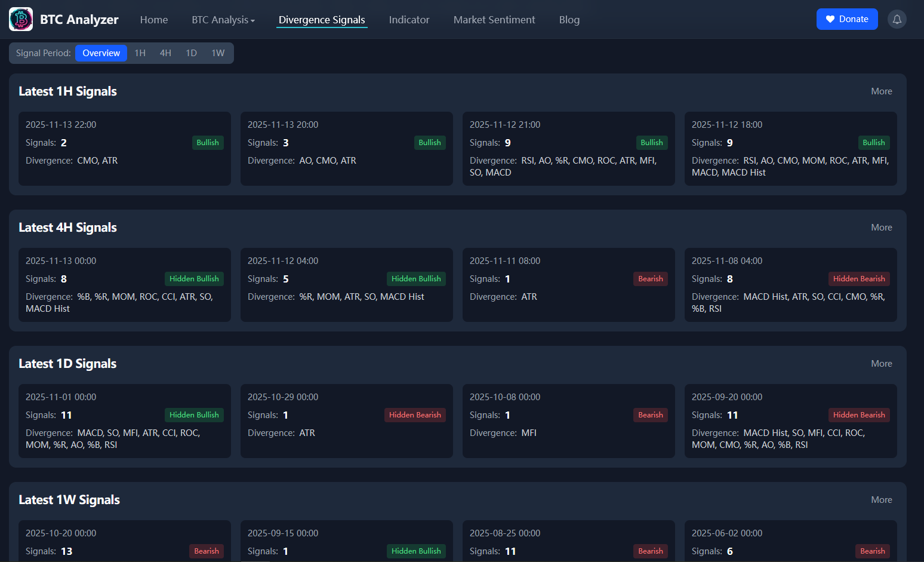This screenshot has height=562, width=924.
Task: Click the BTC Analyzer logo icon
Action: [20, 19]
